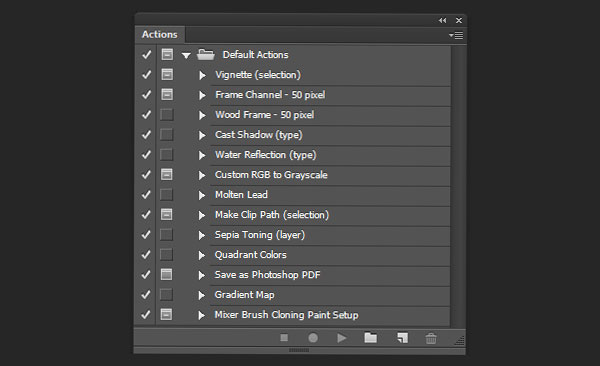Viewport: 600px width, 366px height.
Task: Click the Begin recording circle button
Action: [313, 338]
